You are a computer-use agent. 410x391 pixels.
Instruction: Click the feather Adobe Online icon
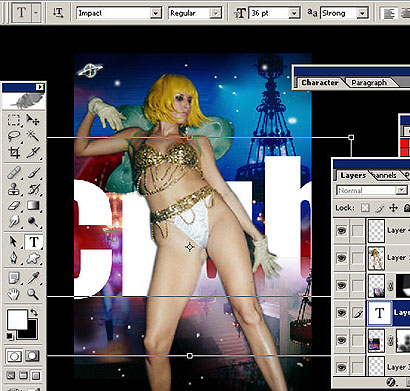coord(23,101)
